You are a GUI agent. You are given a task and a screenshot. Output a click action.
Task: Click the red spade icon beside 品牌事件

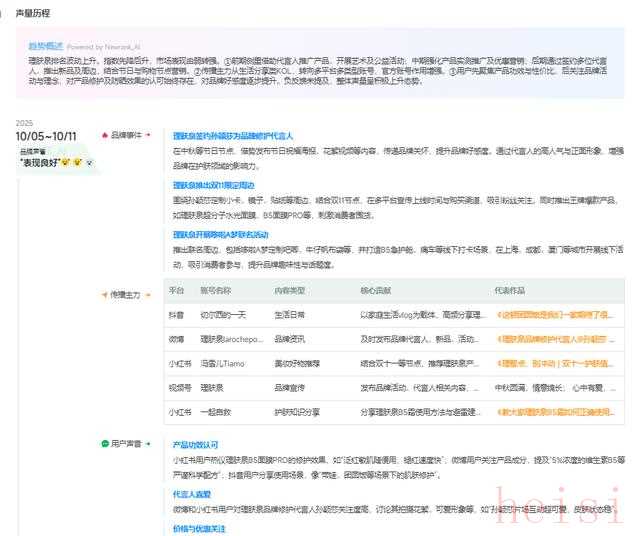(x=104, y=134)
